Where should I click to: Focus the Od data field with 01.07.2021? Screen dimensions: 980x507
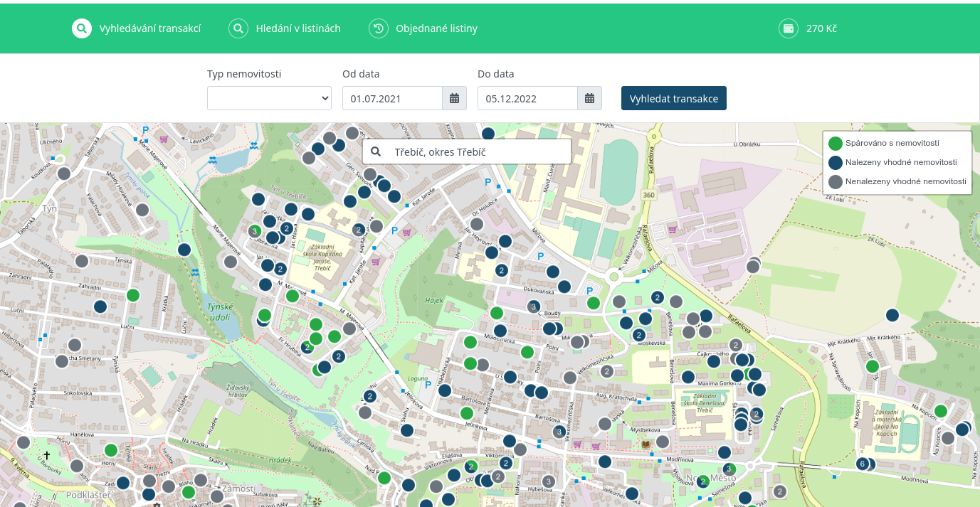click(392, 98)
